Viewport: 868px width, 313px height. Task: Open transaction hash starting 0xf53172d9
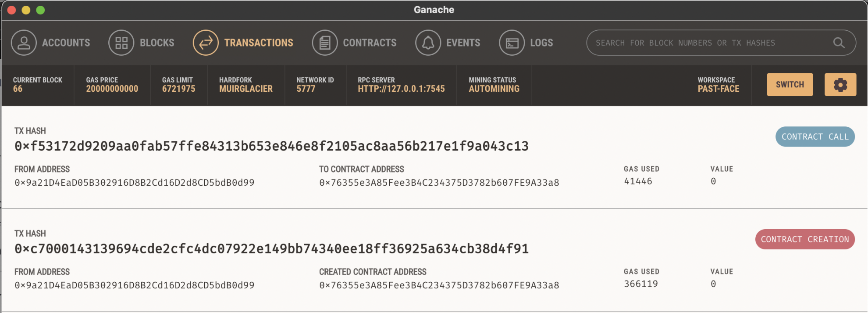pos(271,146)
